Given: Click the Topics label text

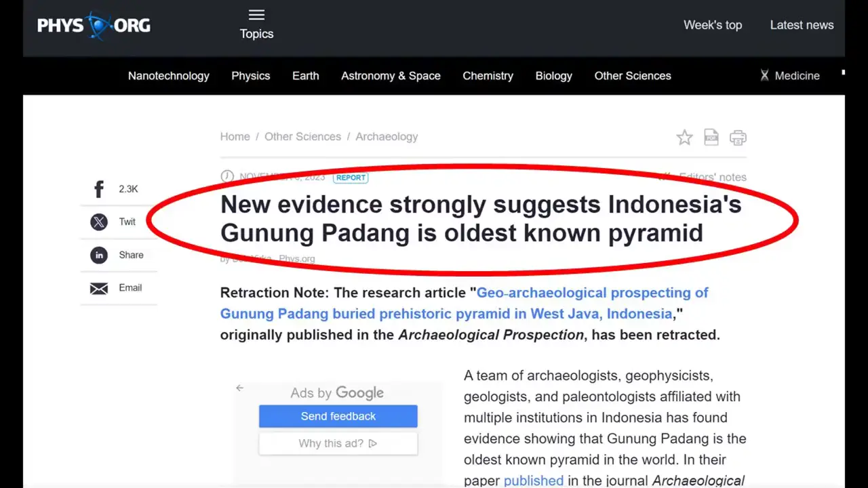Looking at the screenshot, I should point(256,34).
